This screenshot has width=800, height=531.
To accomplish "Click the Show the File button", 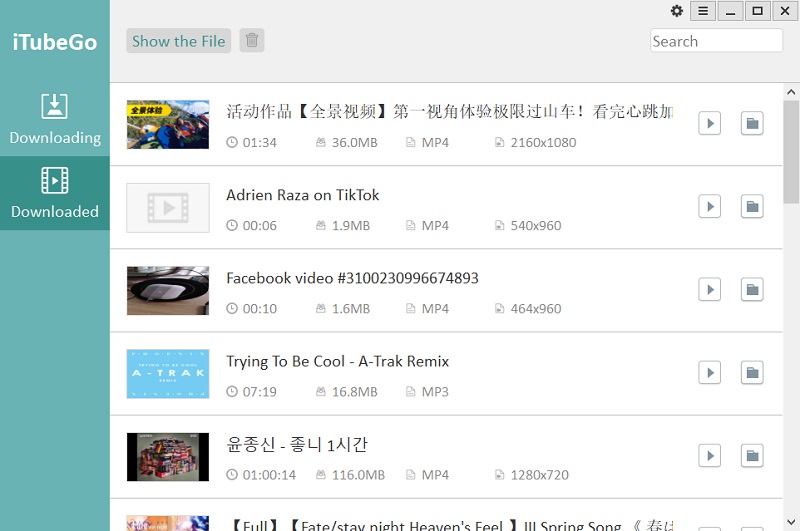I will [179, 41].
